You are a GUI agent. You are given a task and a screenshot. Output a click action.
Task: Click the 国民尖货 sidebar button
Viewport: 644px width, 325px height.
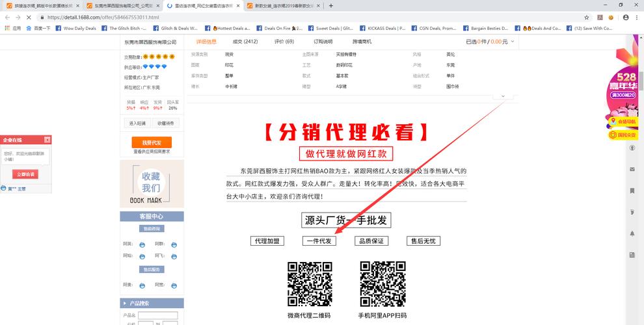[x=623, y=135]
